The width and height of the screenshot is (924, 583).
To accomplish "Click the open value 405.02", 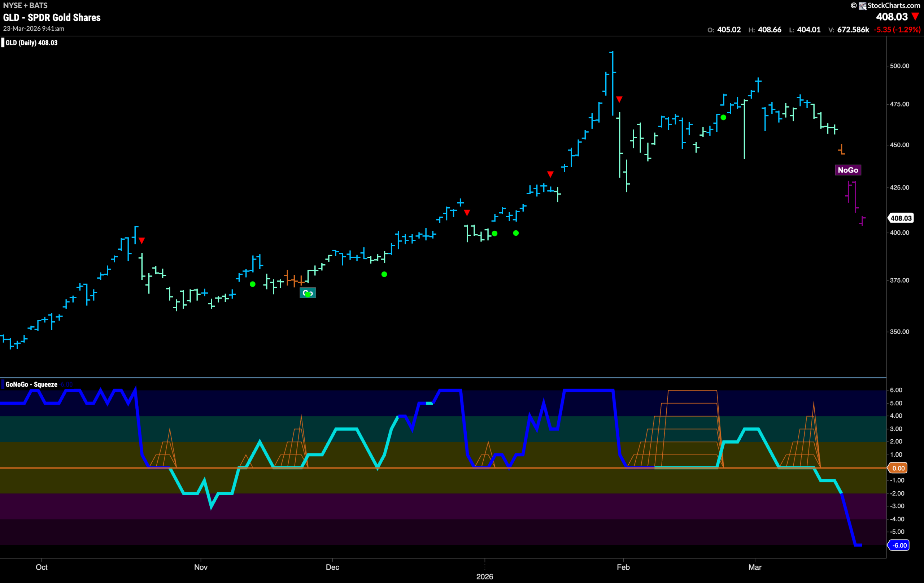I will [729, 30].
